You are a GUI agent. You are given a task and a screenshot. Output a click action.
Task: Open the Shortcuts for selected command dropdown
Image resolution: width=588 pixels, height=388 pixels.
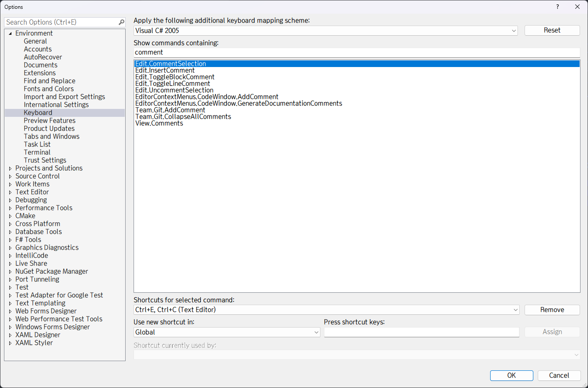[515, 310]
